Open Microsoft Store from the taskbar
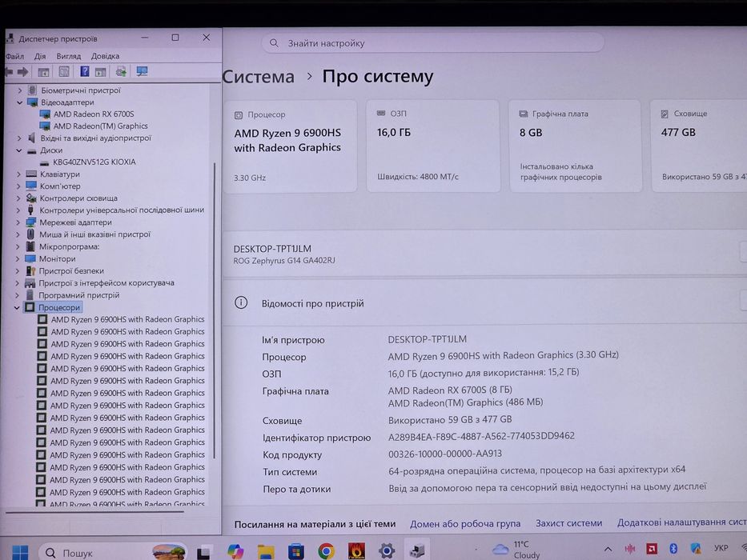The height and width of the screenshot is (560, 747). click(296, 551)
